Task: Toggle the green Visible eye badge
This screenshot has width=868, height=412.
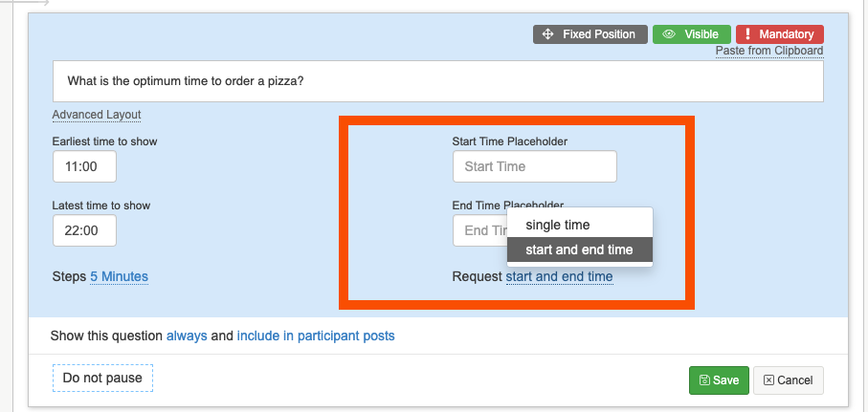Action: 692,34
